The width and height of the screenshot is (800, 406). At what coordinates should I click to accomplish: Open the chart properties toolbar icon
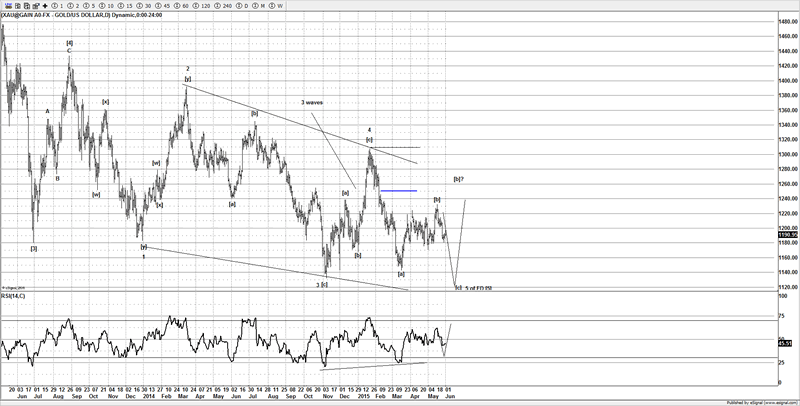pyautogui.click(x=36, y=6)
